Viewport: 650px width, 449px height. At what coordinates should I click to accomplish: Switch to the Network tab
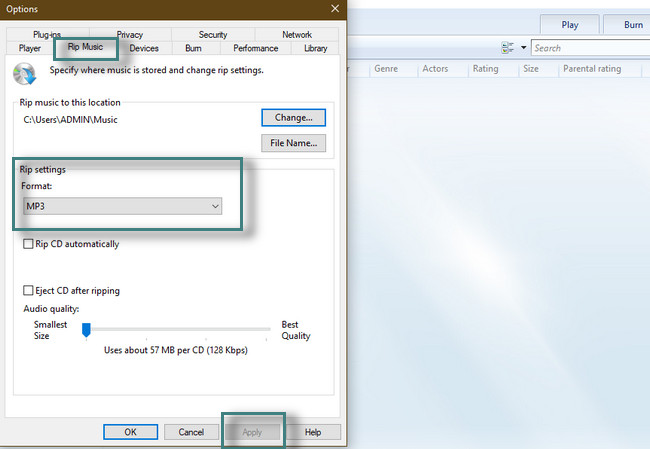click(x=297, y=34)
